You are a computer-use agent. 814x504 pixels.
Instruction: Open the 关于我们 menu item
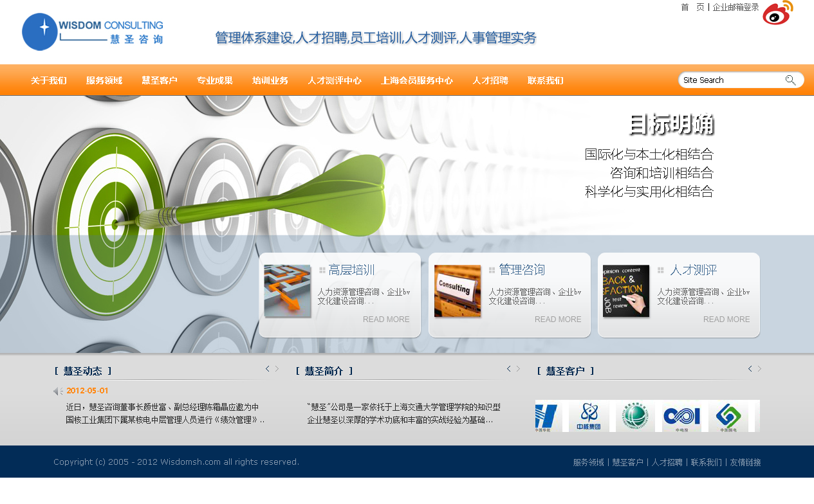point(49,81)
